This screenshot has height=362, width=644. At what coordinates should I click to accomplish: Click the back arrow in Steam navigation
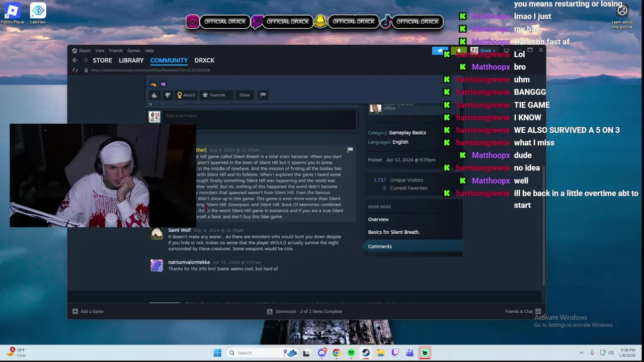point(75,60)
